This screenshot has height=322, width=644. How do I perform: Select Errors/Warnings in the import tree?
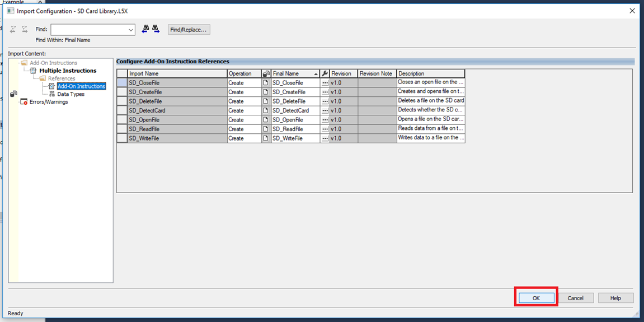tap(49, 102)
